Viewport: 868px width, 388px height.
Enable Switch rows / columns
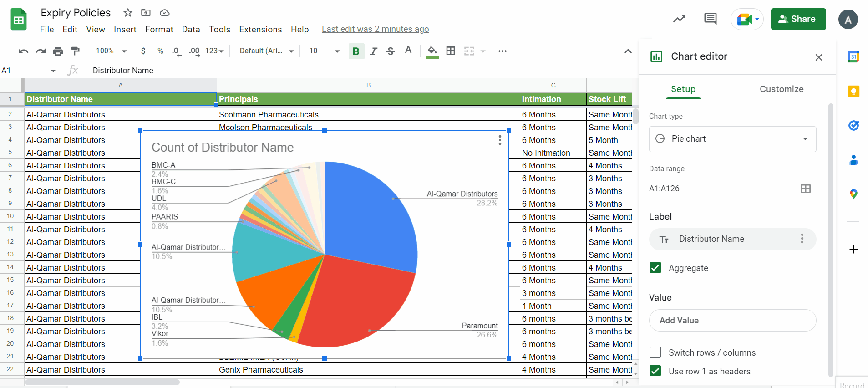point(655,352)
